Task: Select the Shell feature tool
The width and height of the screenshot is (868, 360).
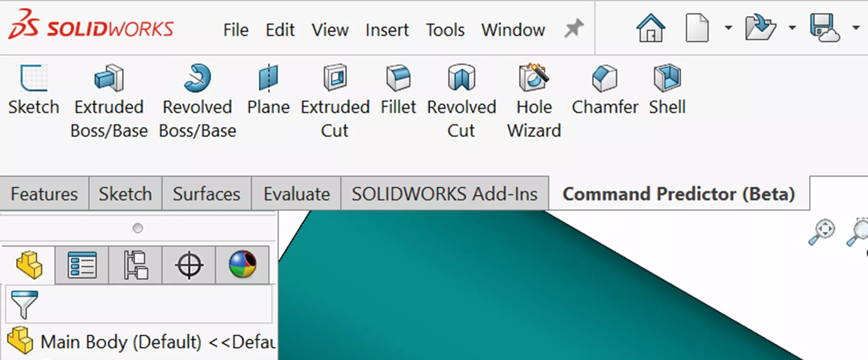Action: coord(667,78)
